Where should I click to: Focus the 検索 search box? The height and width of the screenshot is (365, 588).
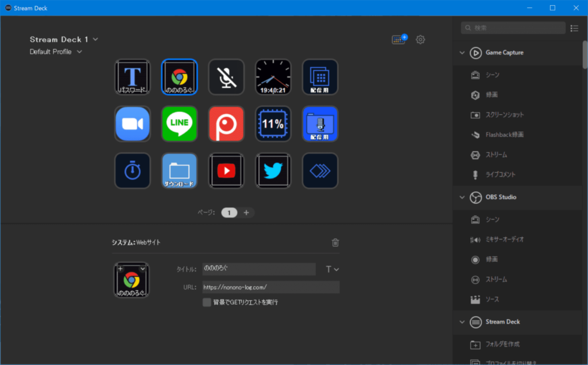[x=513, y=28]
